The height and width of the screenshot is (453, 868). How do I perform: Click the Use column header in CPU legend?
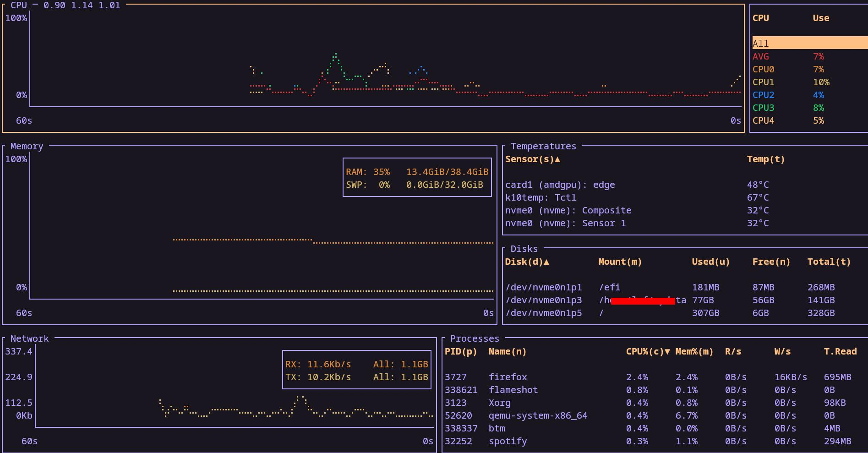[x=821, y=18]
